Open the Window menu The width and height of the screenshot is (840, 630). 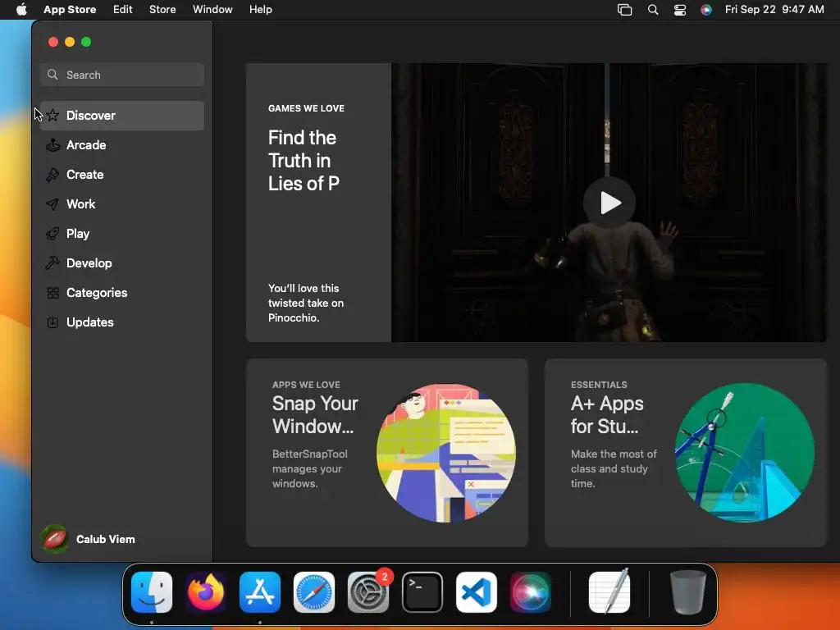(212, 10)
